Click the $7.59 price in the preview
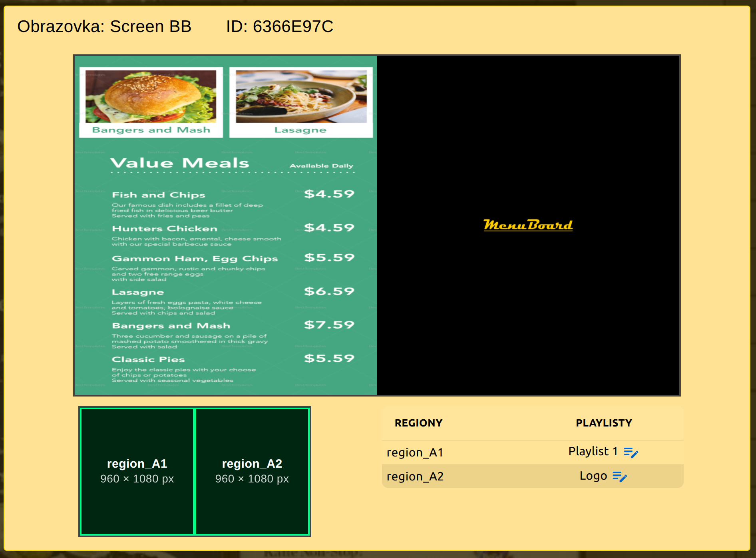 (x=329, y=325)
